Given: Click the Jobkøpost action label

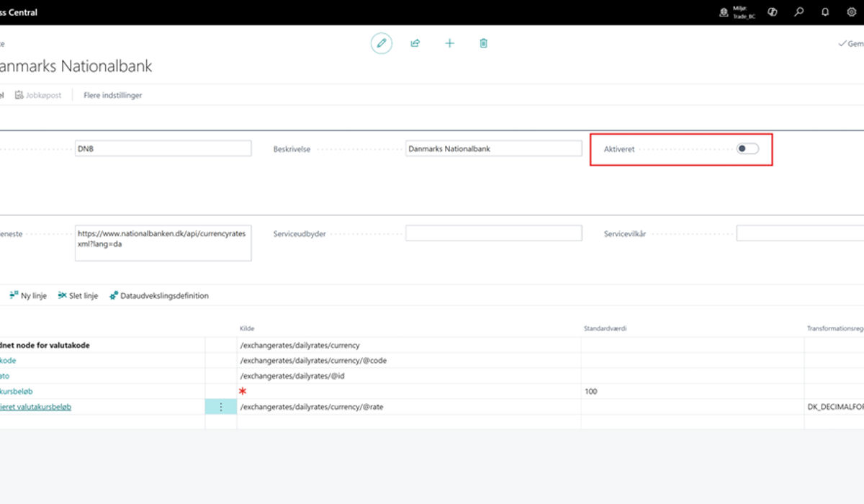Looking at the screenshot, I should (x=44, y=95).
